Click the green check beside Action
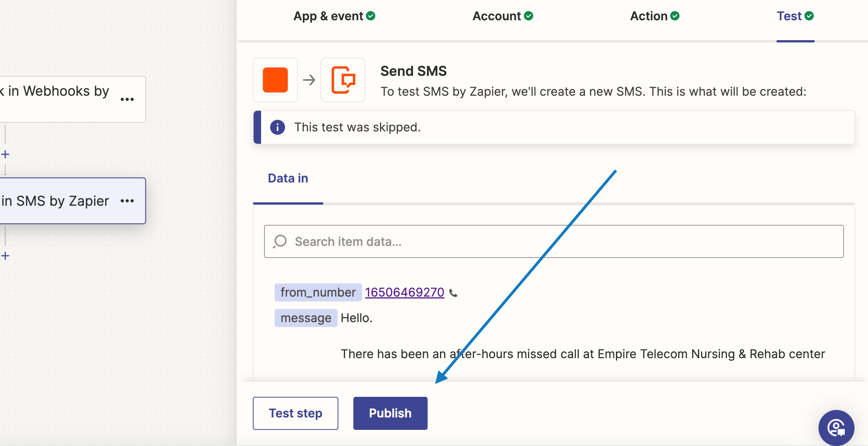The image size is (868, 446). (x=675, y=16)
